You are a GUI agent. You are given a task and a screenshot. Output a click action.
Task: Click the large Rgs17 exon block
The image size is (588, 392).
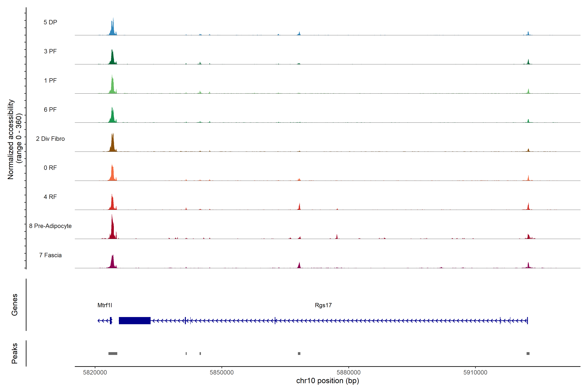click(134, 320)
